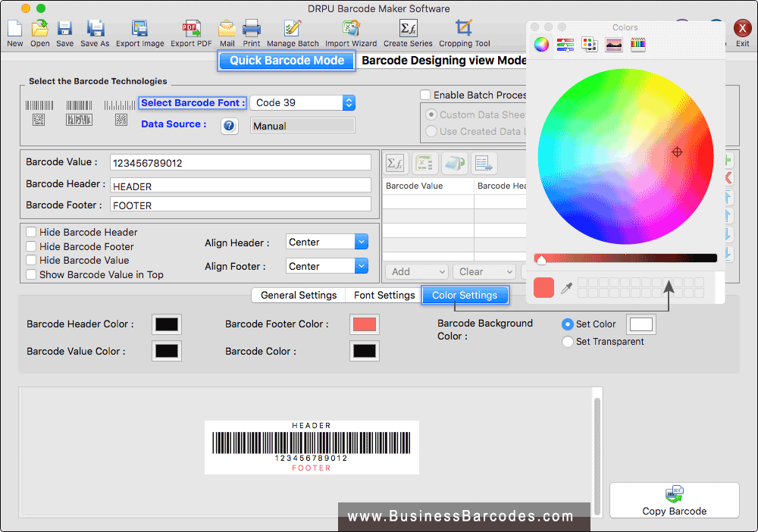Select the Color Settings tab

(465, 296)
